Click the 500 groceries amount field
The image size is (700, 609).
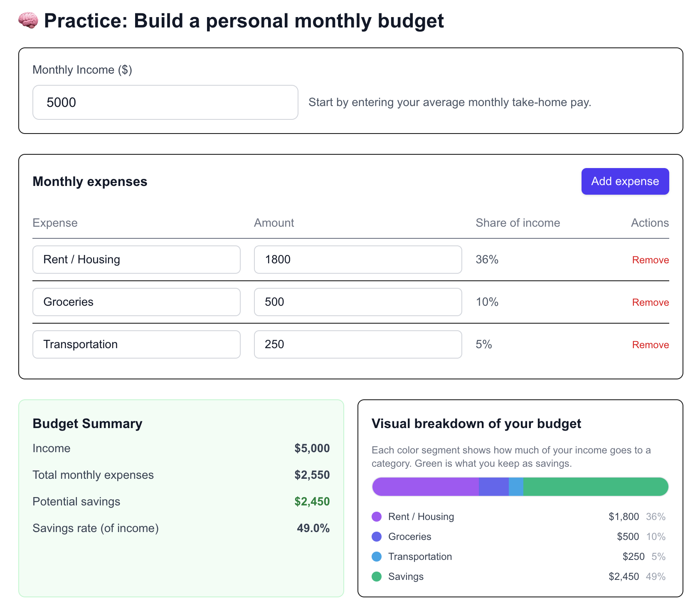coord(357,302)
